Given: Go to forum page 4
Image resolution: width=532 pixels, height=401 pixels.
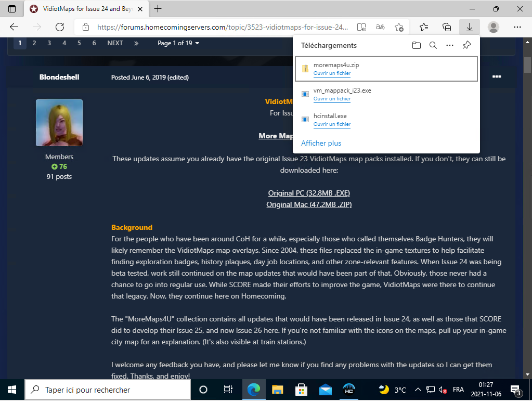Looking at the screenshot, I should 64,43.
